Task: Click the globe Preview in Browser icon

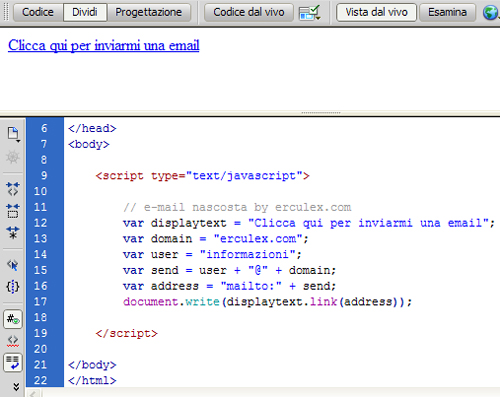Action: 490,13
